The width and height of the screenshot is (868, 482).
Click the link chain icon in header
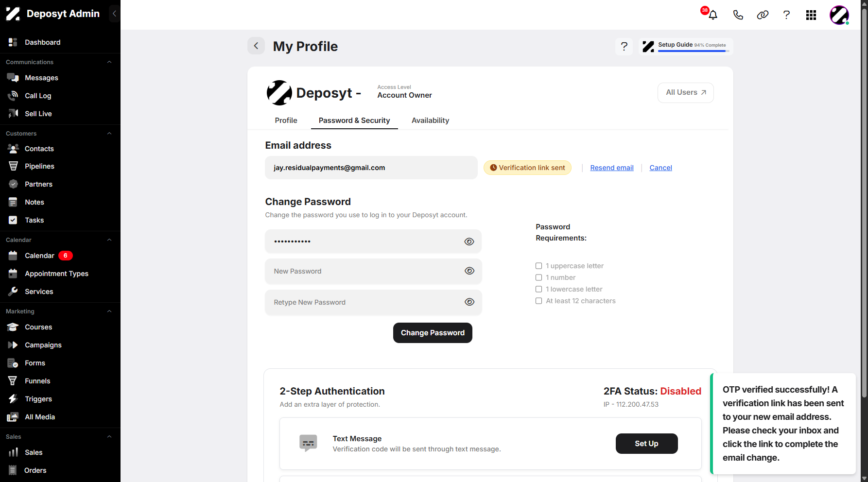[763, 15]
